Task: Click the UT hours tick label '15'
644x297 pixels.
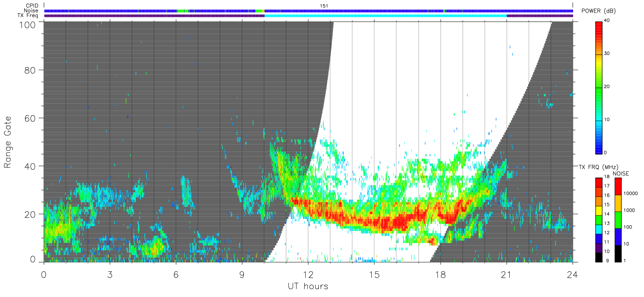Action: [374, 273]
